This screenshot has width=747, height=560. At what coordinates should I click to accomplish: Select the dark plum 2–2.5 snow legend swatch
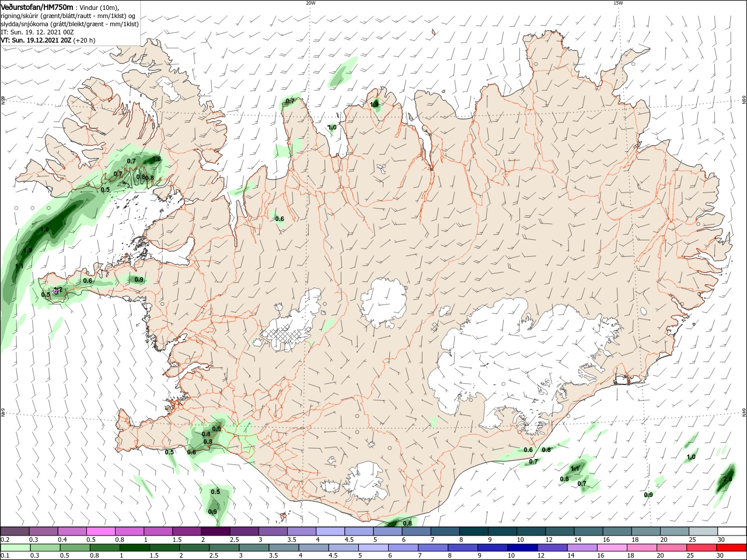[x=215, y=531]
